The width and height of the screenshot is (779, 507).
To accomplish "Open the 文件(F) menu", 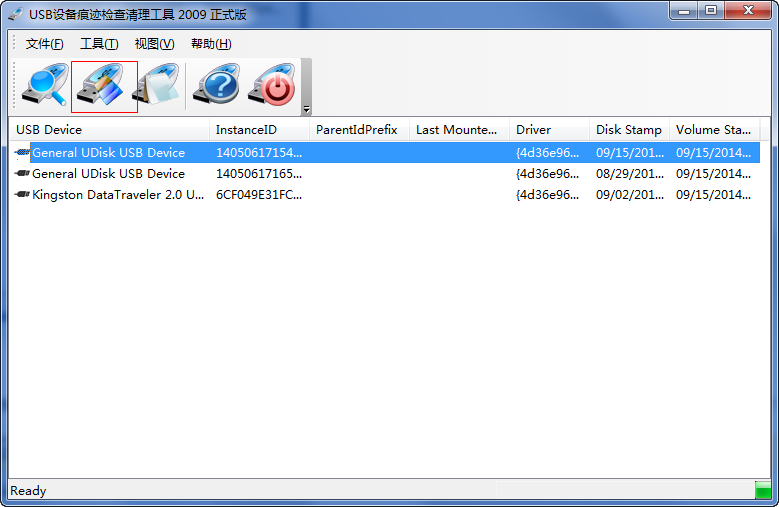I will (45, 44).
